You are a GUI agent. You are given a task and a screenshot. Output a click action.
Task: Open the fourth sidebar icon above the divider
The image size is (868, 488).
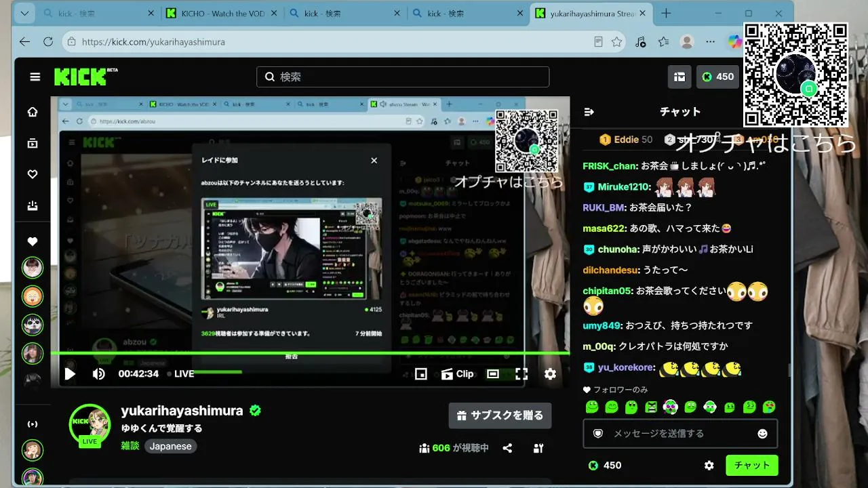32,206
